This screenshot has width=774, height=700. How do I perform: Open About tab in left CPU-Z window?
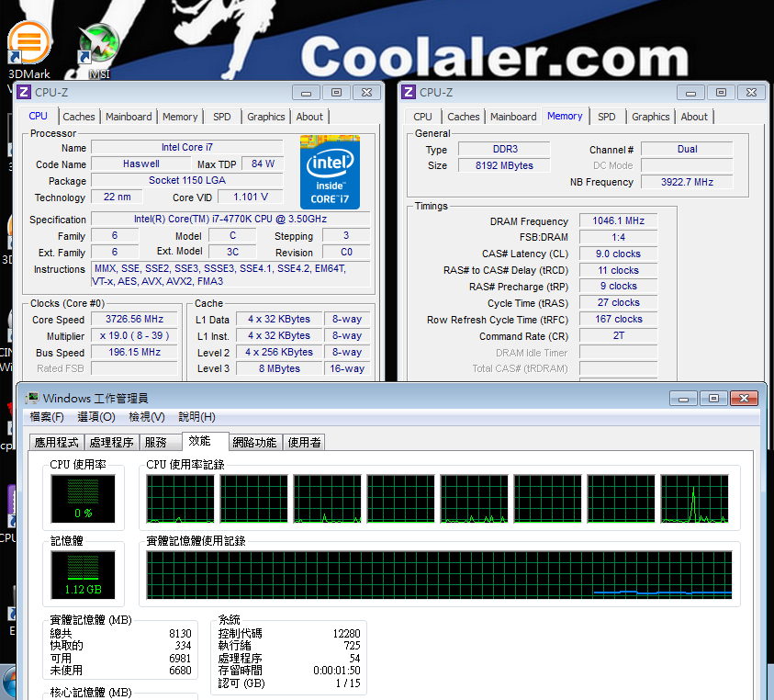click(309, 117)
